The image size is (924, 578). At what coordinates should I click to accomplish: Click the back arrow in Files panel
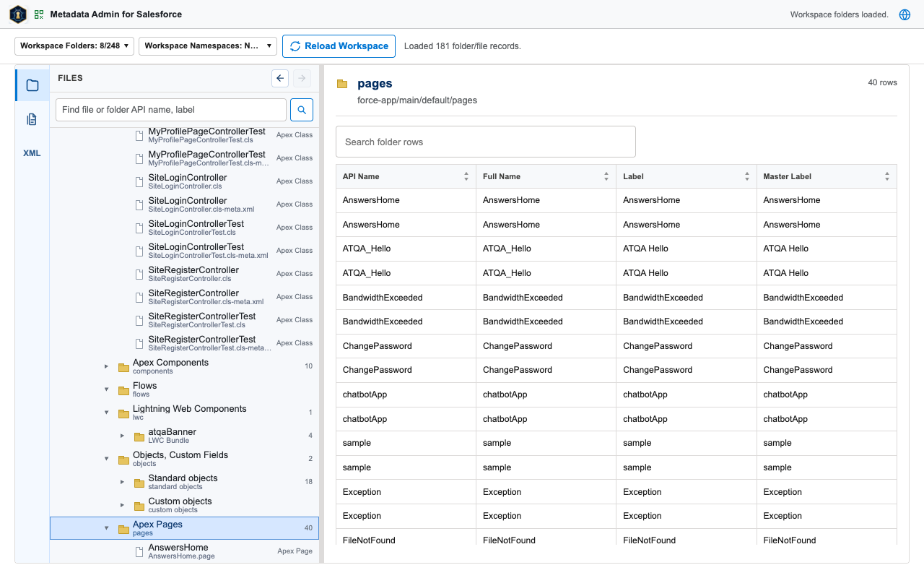click(280, 78)
